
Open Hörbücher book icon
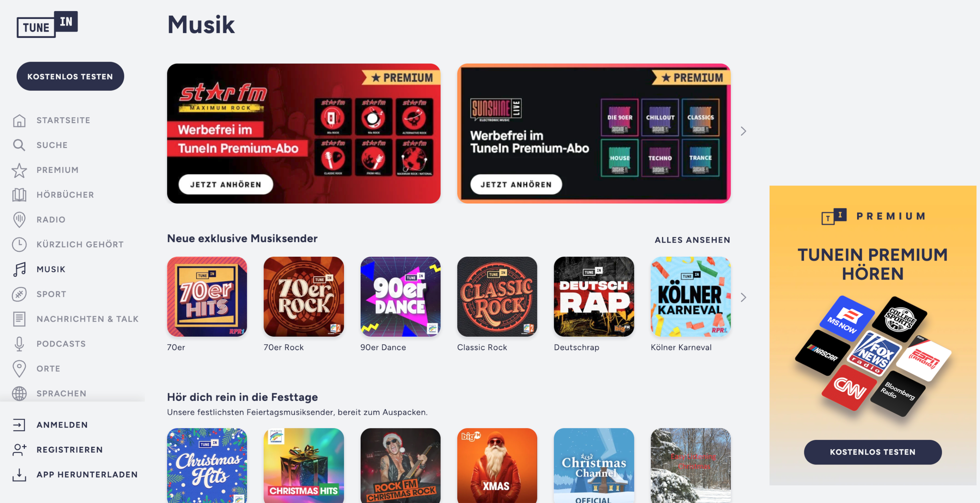tap(19, 195)
